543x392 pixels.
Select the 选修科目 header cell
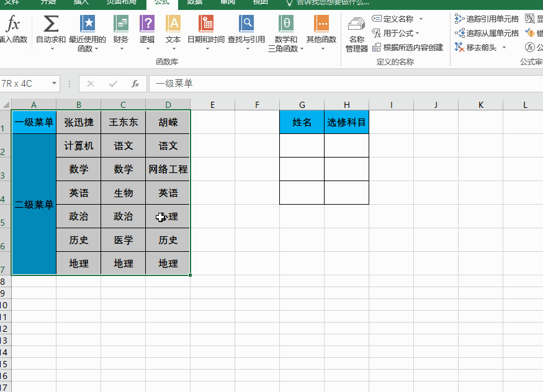pyautogui.click(x=347, y=122)
